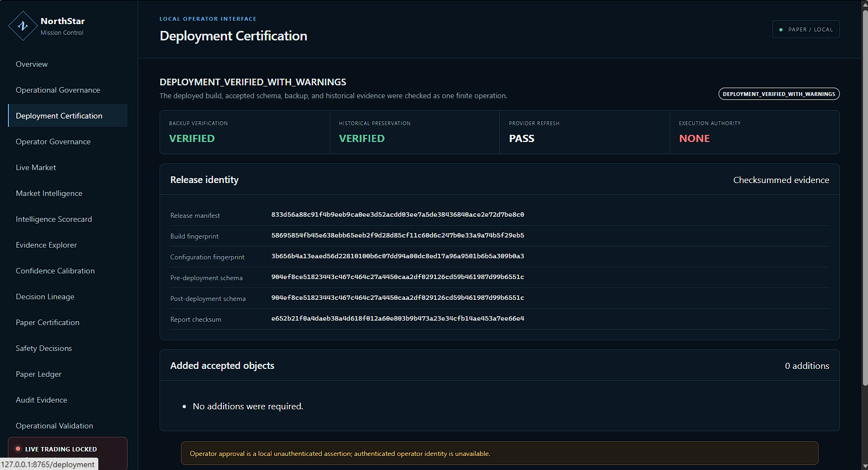Go to Operational Validation
This screenshot has height=470, width=868.
pyautogui.click(x=67, y=426)
